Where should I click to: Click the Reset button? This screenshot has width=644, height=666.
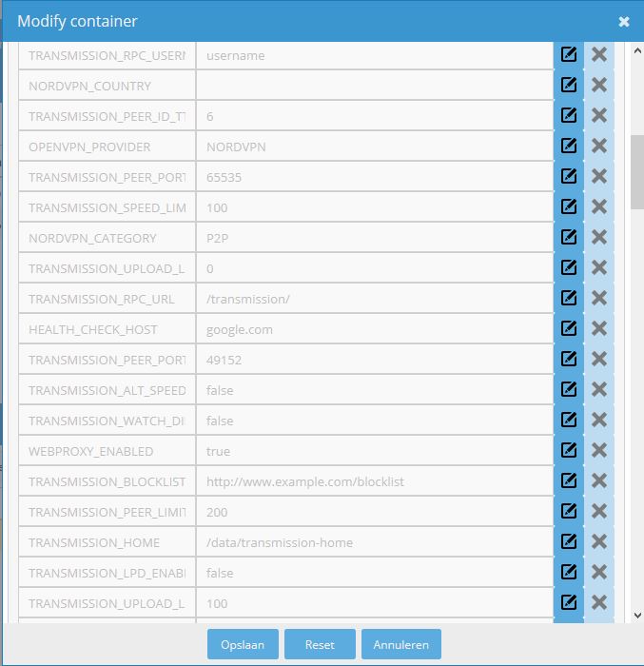(x=320, y=644)
